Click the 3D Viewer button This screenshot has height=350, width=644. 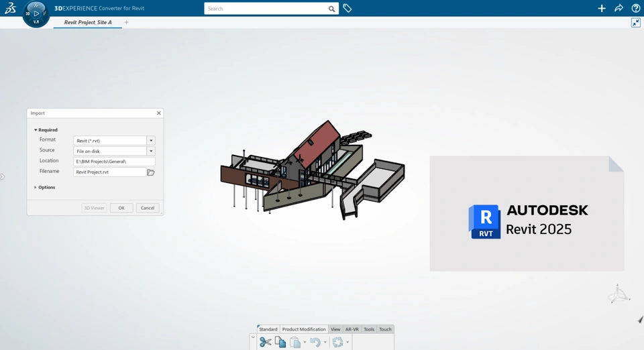[x=94, y=208]
